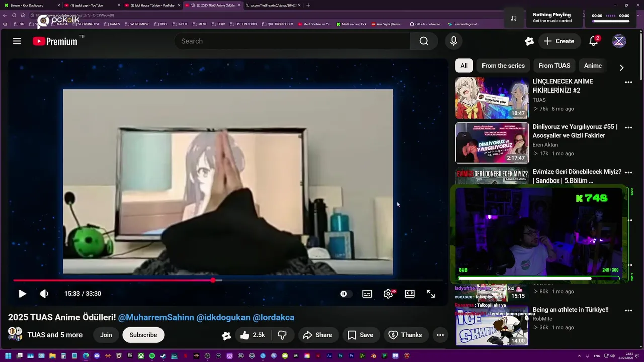This screenshot has width=644, height=362.
Task: Select 'From the series' chip
Action: pos(503,66)
